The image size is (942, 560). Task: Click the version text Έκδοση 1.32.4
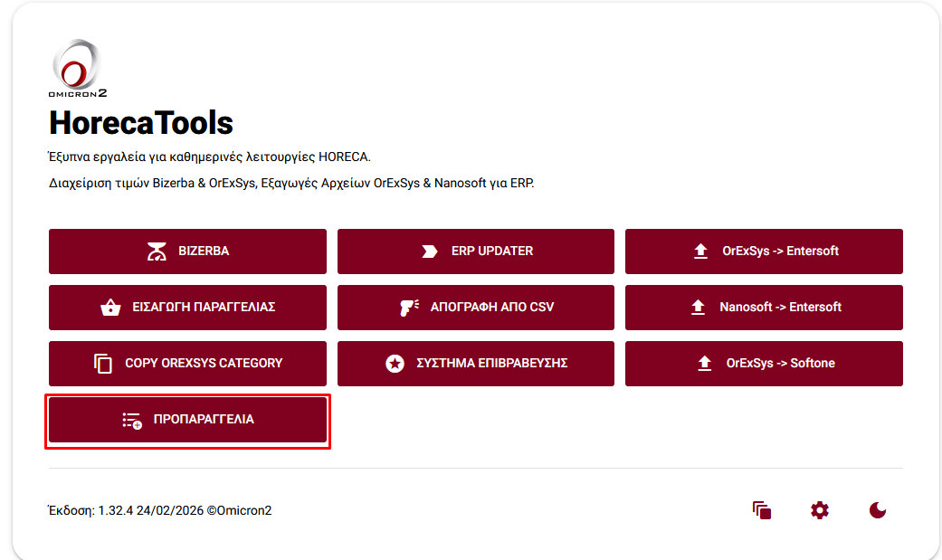click(x=159, y=510)
